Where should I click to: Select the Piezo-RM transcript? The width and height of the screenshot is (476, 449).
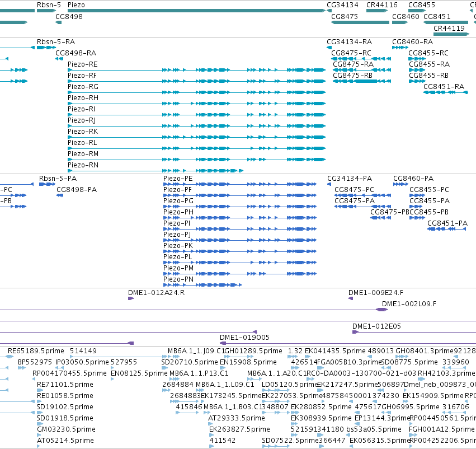pos(196,160)
